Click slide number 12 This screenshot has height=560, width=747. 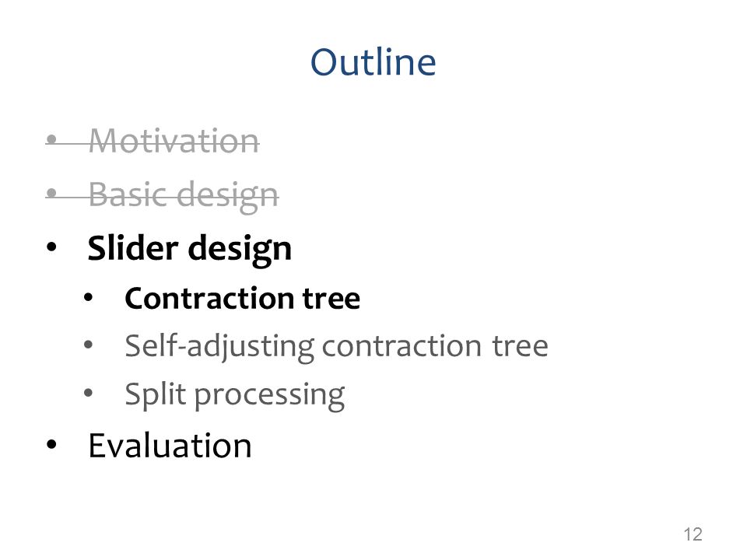point(693,534)
